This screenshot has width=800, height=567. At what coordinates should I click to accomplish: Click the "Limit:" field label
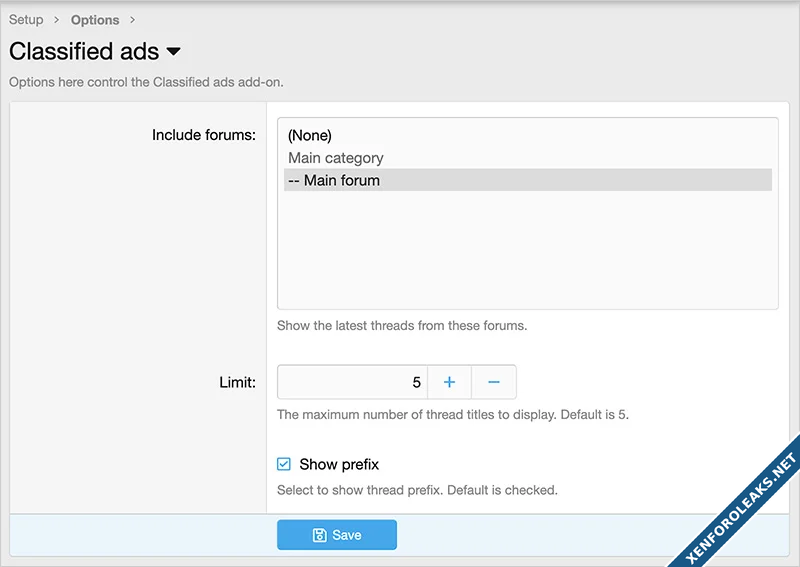coord(237,382)
